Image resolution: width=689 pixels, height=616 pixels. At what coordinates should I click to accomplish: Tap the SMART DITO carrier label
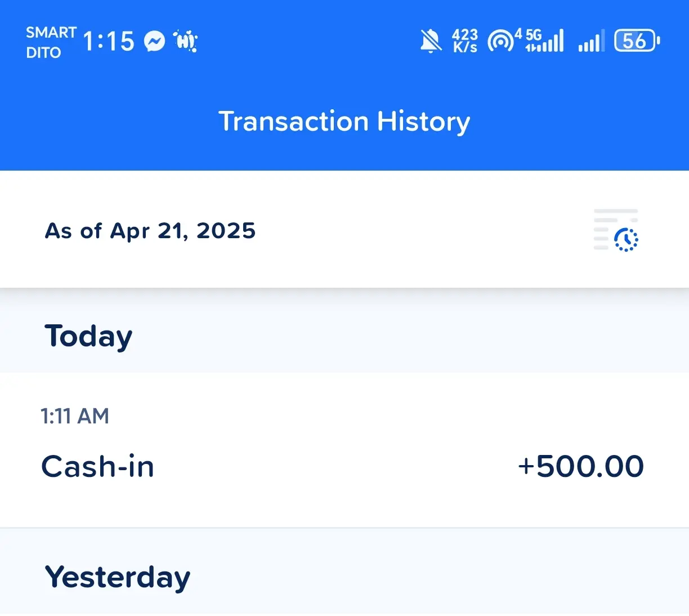51,42
